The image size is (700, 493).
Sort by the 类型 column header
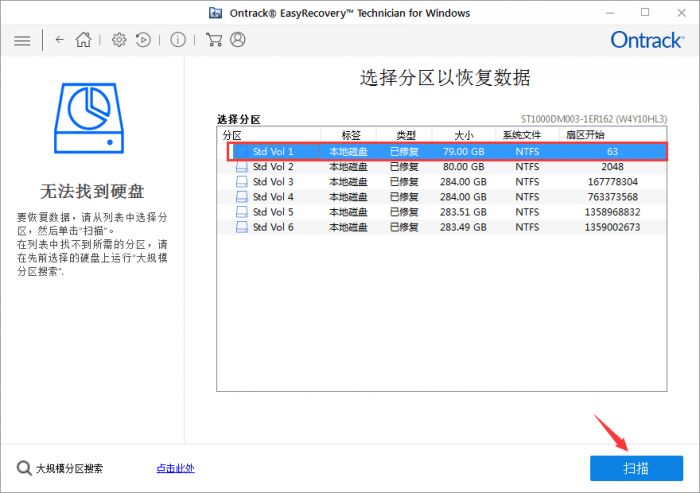(x=404, y=135)
